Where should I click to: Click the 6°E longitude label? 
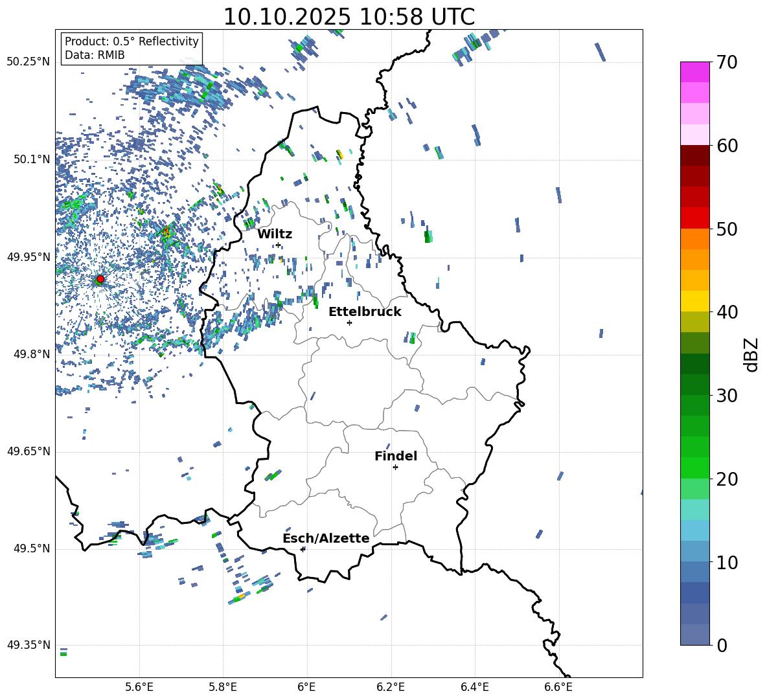point(306,687)
